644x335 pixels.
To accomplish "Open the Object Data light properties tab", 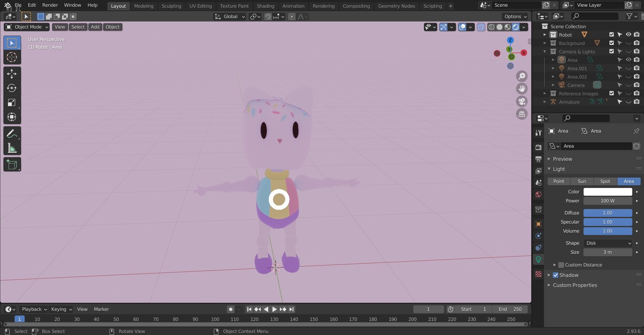I will pyautogui.click(x=538, y=259).
